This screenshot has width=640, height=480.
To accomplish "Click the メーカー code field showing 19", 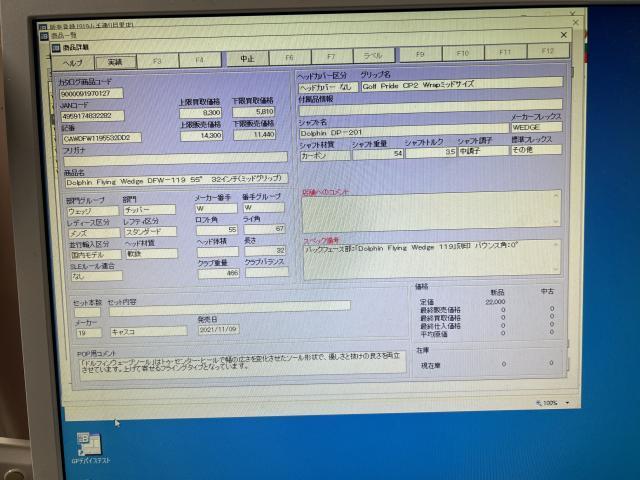I will click(89, 333).
